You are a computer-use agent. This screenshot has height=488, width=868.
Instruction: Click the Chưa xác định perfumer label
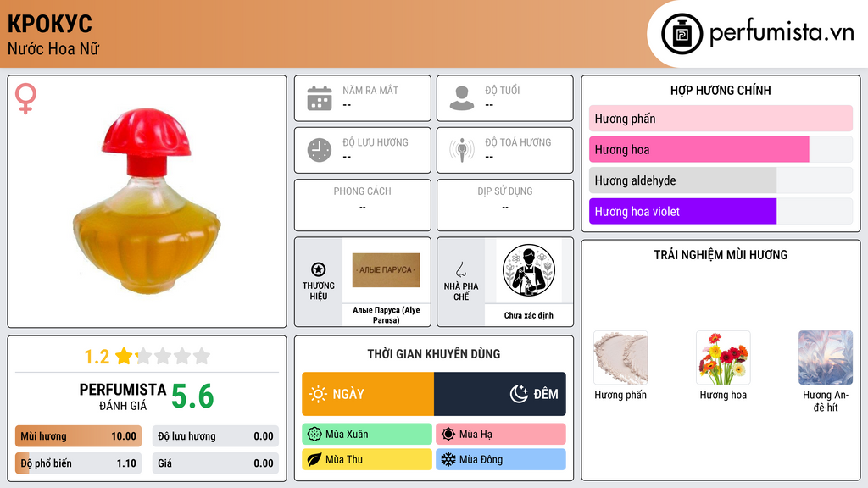[x=529, y=315]
